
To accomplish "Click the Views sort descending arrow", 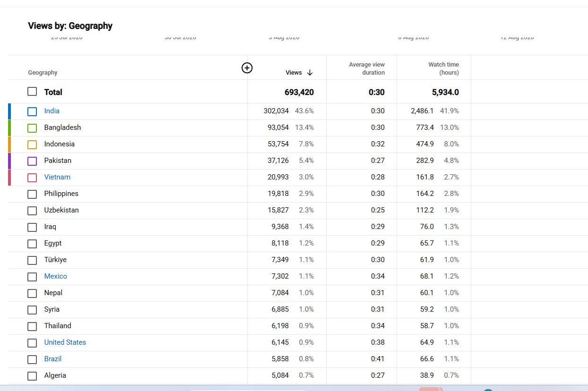I will [x=310, y=73].
